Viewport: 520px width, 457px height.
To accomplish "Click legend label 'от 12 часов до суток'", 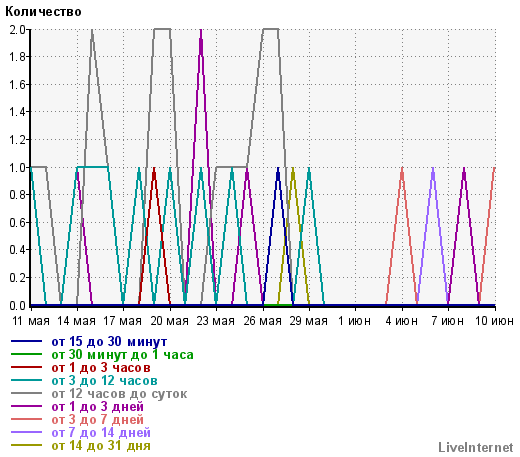I will 119,394.
